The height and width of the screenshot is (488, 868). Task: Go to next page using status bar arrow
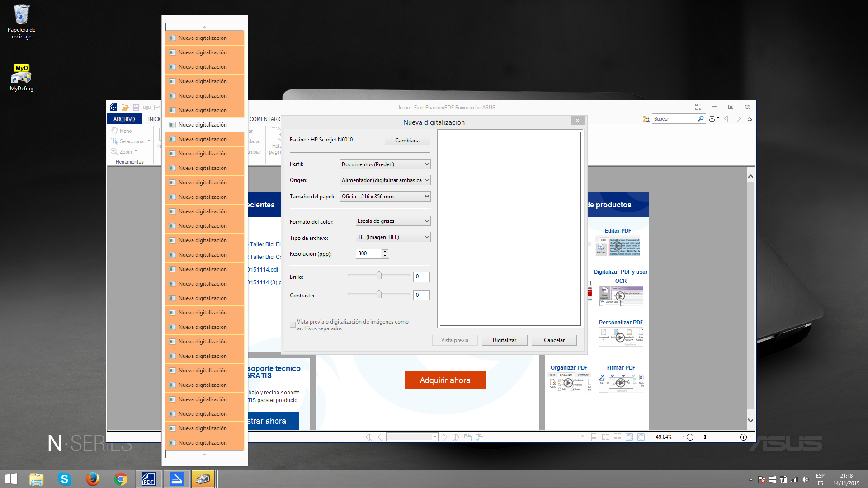click(444, 437)
